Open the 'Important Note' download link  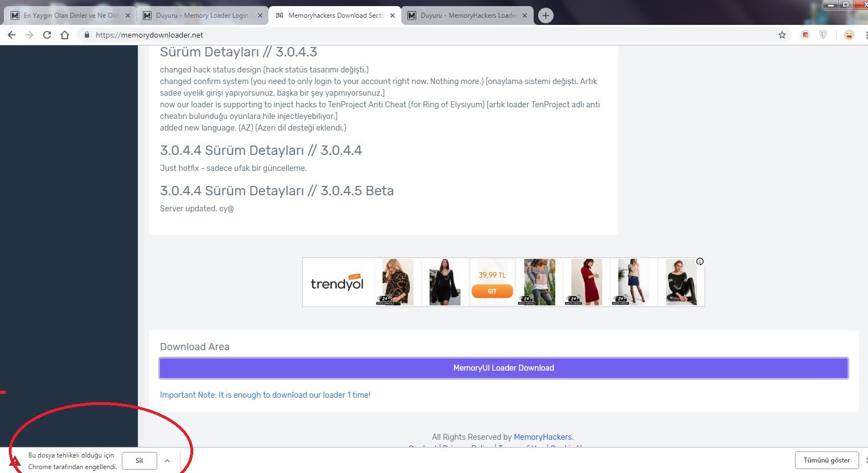(x=265, y=395)
